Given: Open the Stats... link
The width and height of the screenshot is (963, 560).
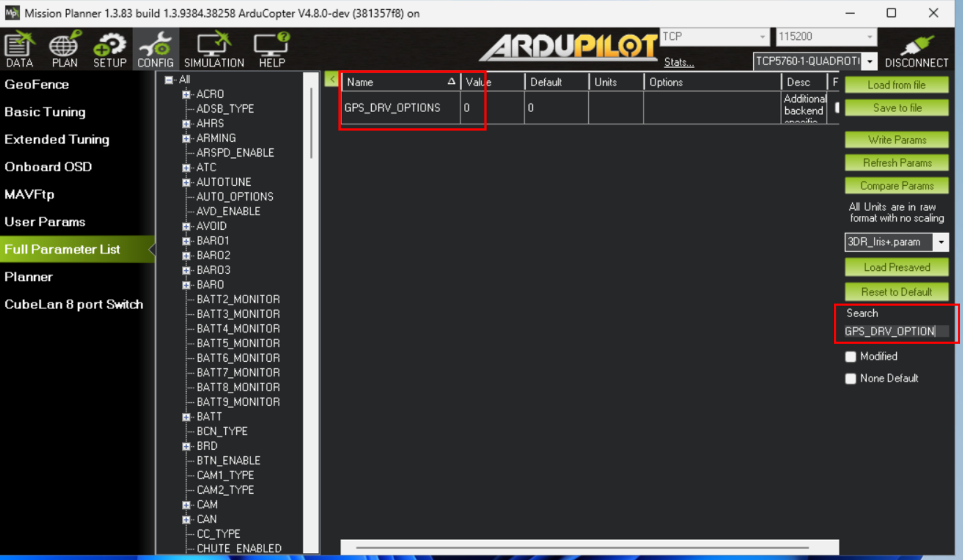Looking at the screenshot, I should click(679, 62).
